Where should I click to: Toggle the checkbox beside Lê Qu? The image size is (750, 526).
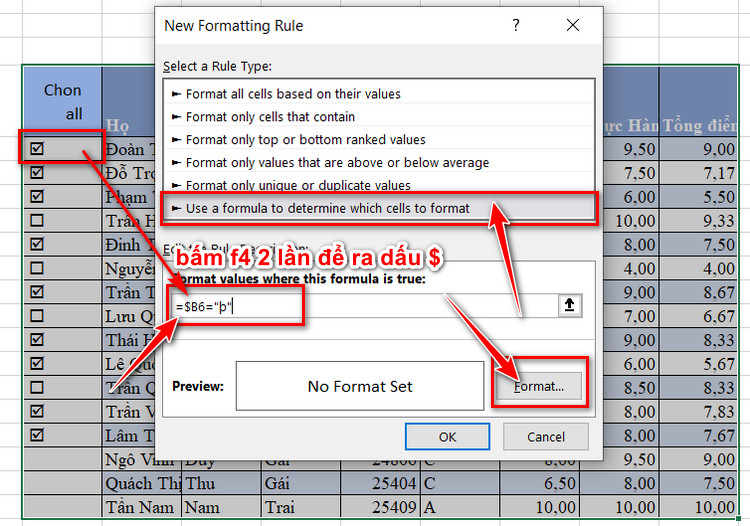click(37, 363)
